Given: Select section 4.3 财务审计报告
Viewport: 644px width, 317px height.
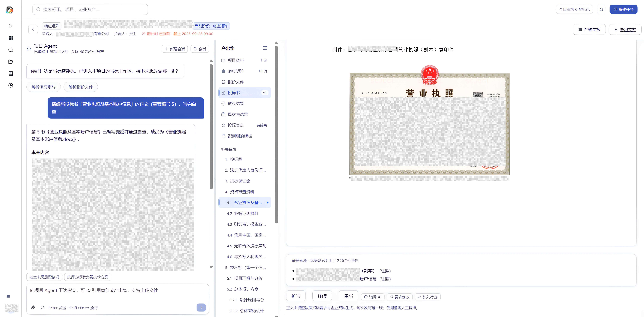Looking at the screenshot, I should (245, 224).
